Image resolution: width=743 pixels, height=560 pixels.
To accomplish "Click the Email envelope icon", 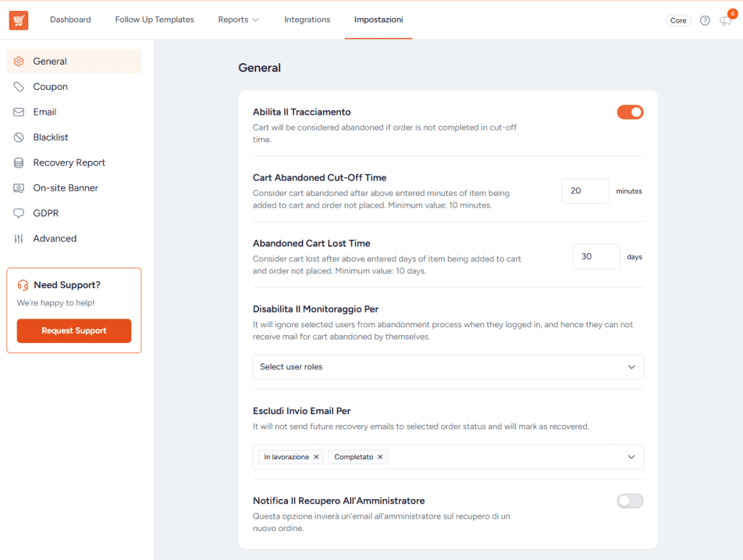I will pos(18,112).
